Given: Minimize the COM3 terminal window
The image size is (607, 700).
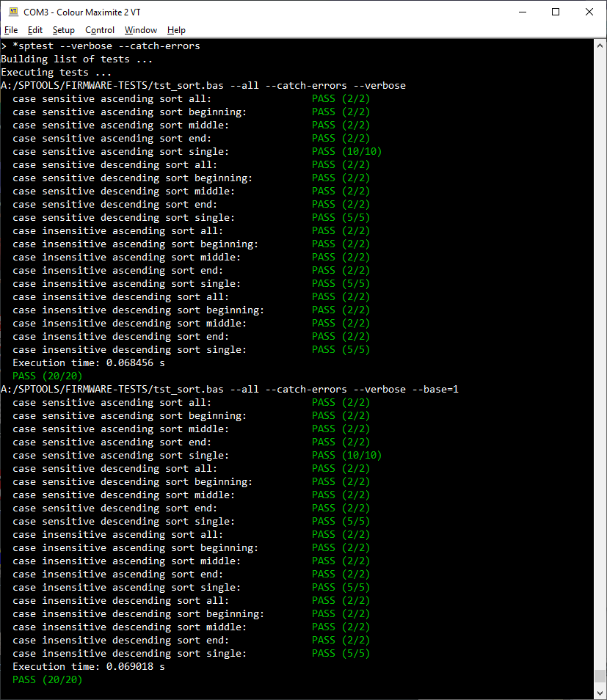Looking at the screenshot, I should pos(523,12).
